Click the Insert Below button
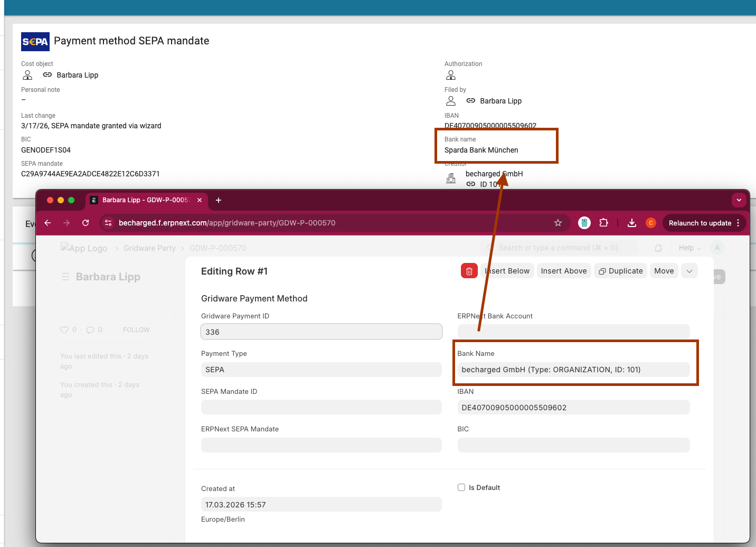 (507, 271)
